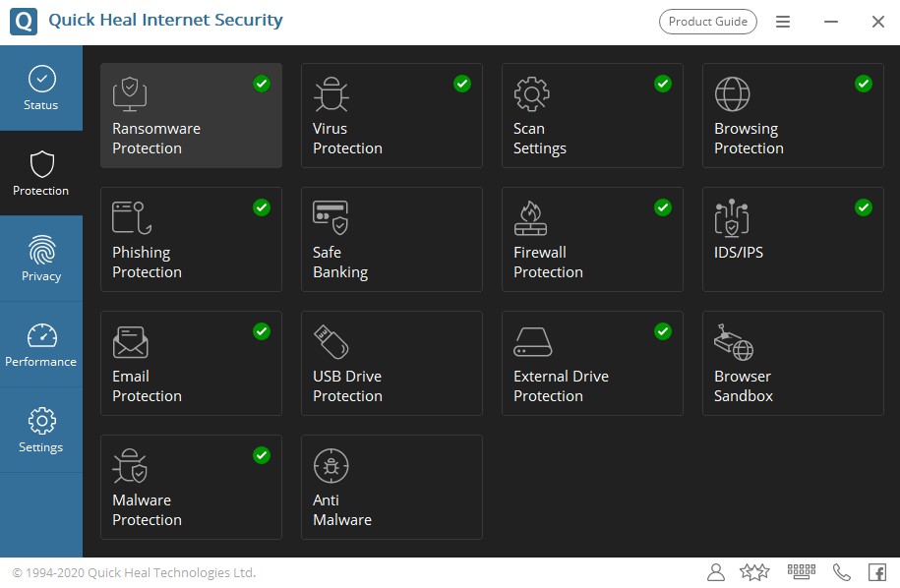Switch to the Privacy tab
The width and height of the screenshot is (900, 588).
[41, 259]
